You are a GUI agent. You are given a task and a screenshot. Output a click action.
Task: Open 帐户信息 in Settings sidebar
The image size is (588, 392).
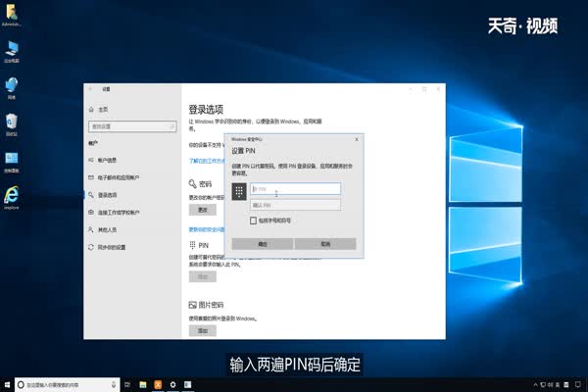[x=102, y=160]
